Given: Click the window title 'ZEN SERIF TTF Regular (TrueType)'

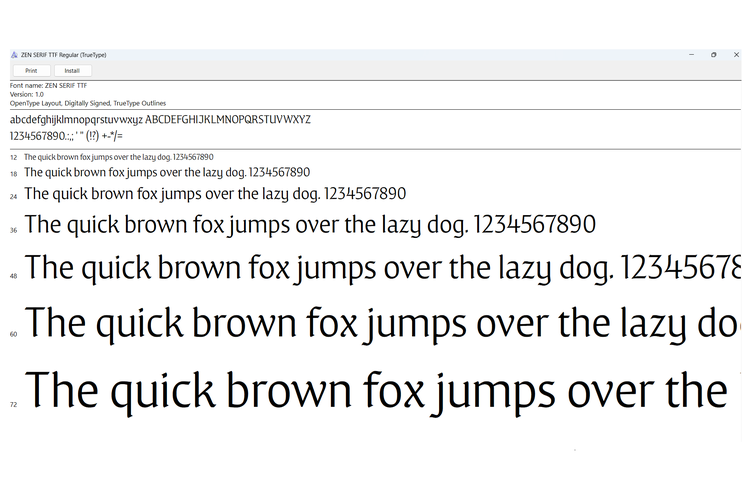Looking at the screenshot, I should pos(63,55).
